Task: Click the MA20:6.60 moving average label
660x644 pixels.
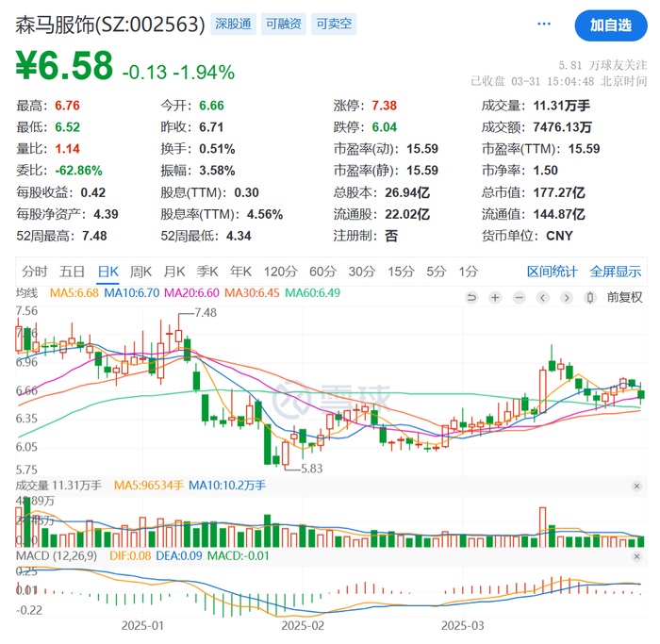Action: (x=191, y=293)
